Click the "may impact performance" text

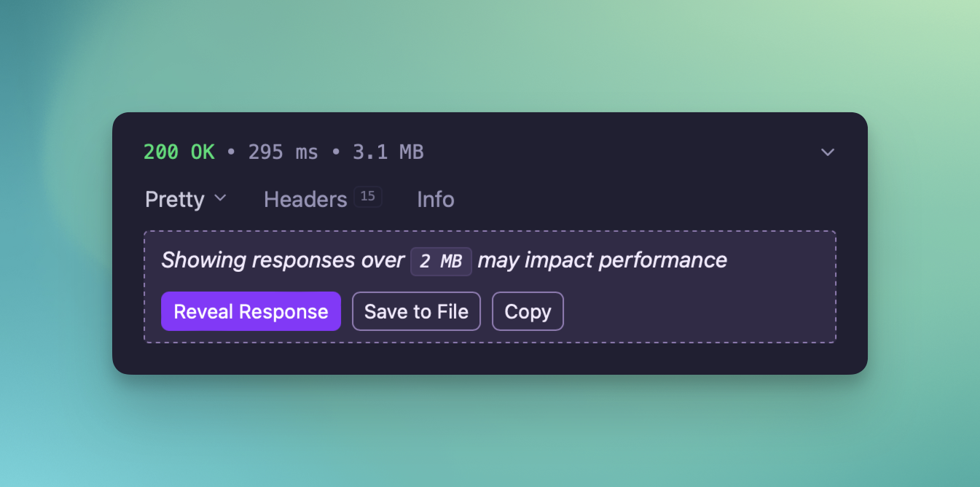(602, 260)
